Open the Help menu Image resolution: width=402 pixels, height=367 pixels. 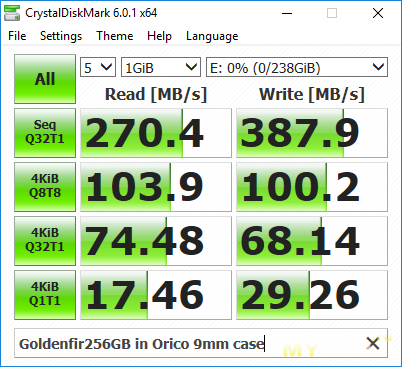[x=159, y=36]
